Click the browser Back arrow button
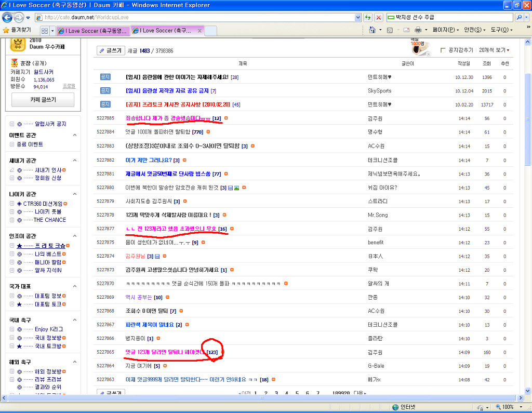This screenshot has height=413, width=532. click(x=7, y=17)
